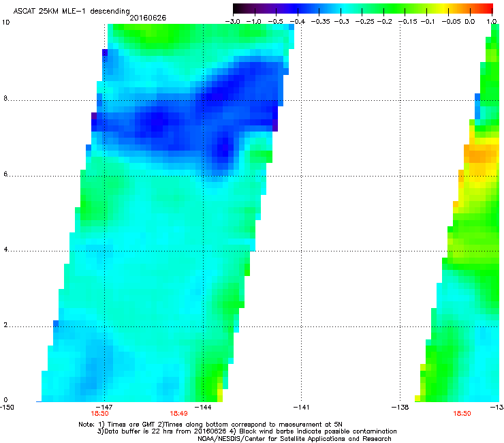The image size is (504, 443).
Task: Select the -0.35 color scale label
Action: (x=321, y=22)
